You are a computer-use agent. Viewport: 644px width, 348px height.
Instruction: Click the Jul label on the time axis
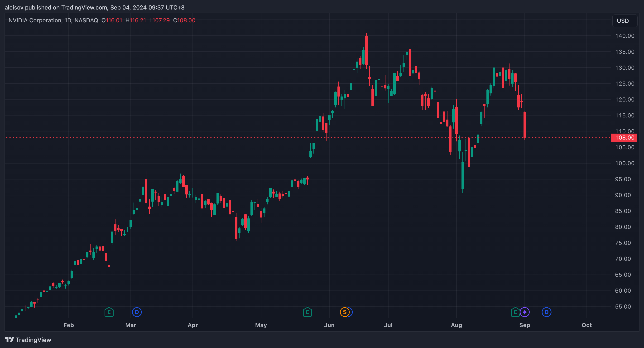(x=388, y=325)
